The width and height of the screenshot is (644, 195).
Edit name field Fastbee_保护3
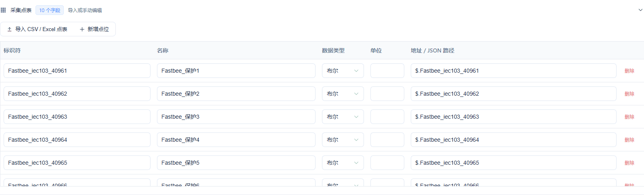click(236, 117)
